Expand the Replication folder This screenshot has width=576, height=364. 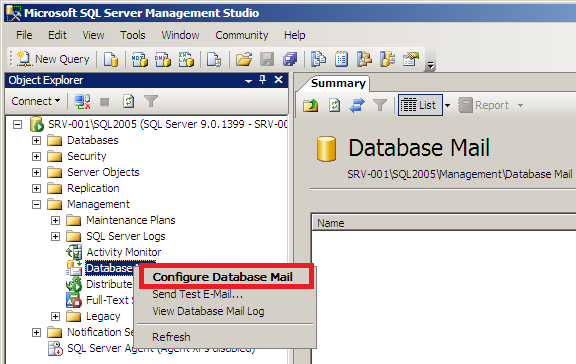tap(36, 188)
